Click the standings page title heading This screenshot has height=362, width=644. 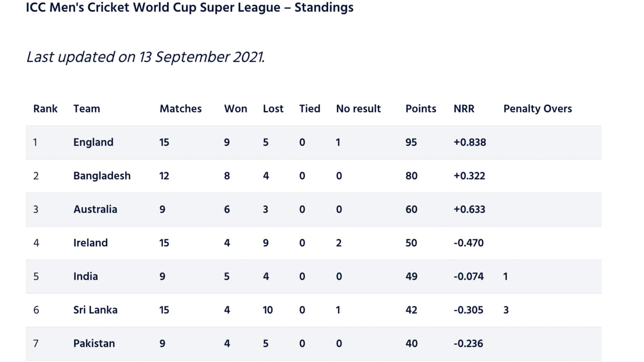coord(190,8)
